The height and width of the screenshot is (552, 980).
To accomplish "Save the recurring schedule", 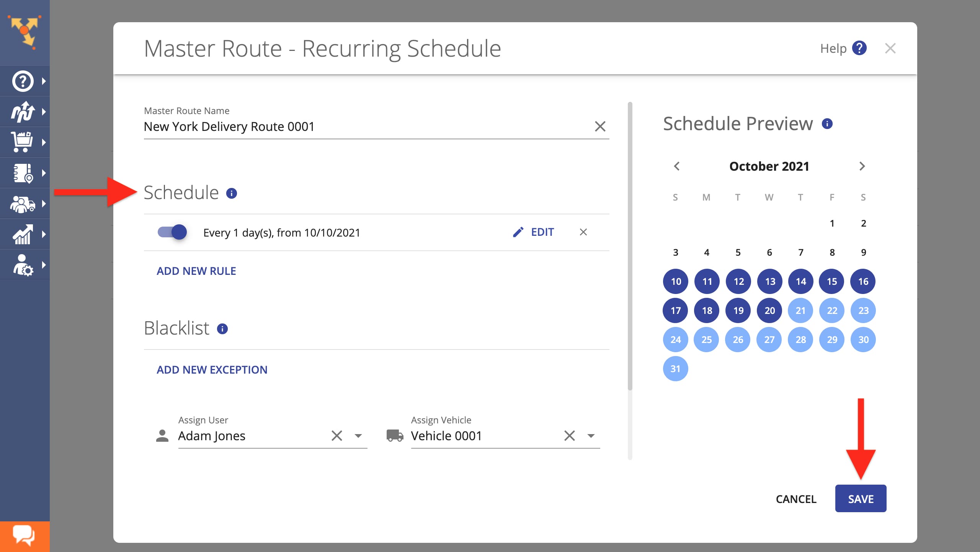I will pos(861,498).
